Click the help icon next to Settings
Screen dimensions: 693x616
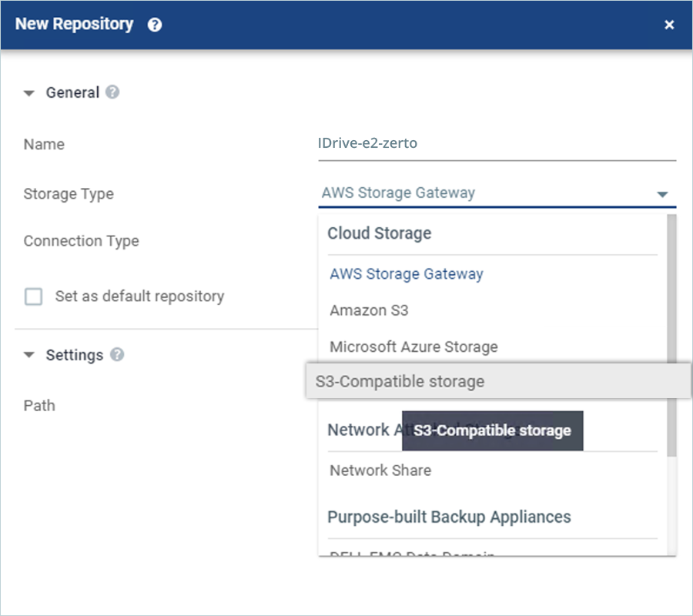(x=117, y=355)
